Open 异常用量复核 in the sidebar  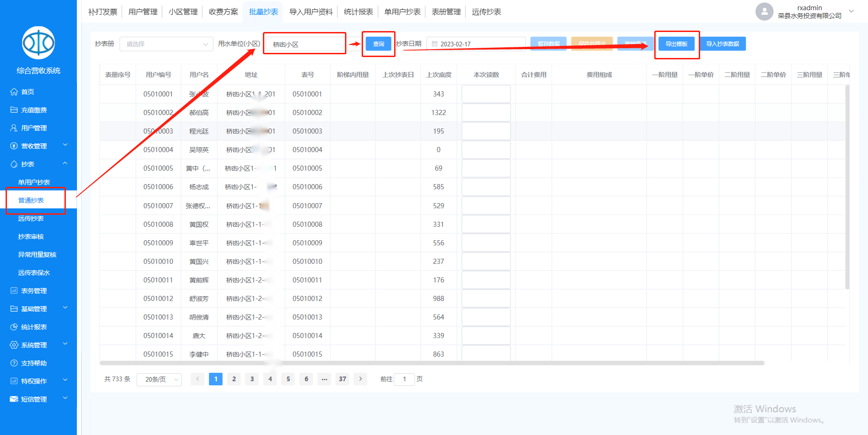(37, 255)
